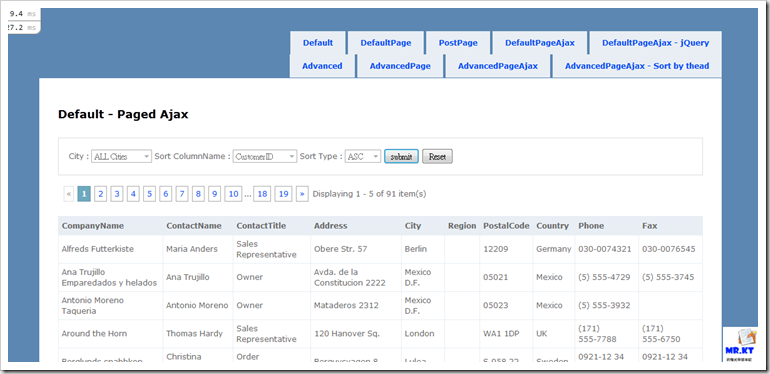Jump to last page 19
770x374 pixels.
point(283,194)
